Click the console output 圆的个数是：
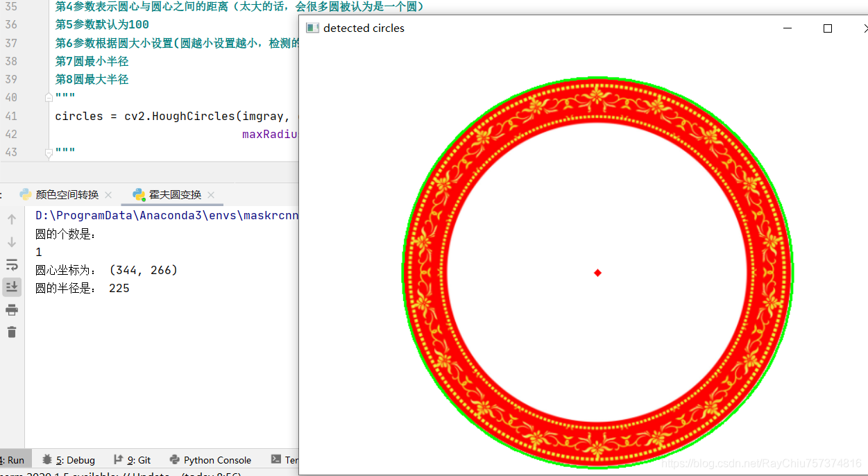This screenshot has height=476, width=868. click(67, 234)
